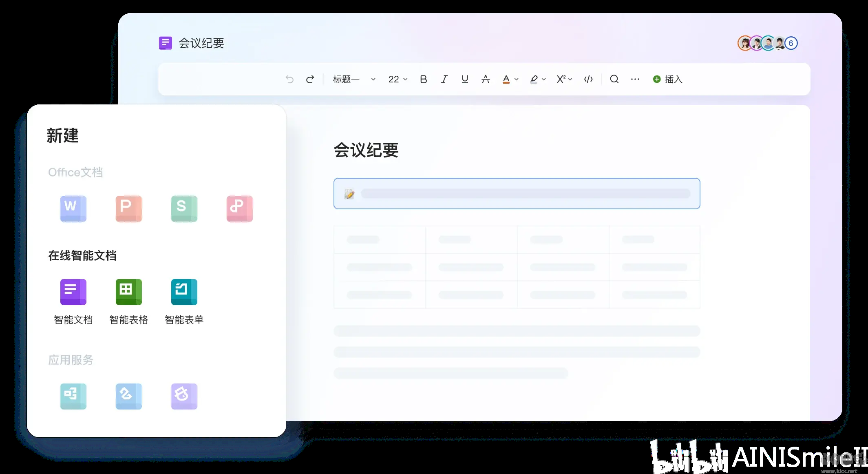
Task: Open the 标题一 heading style dropdown
Action: 354,79
